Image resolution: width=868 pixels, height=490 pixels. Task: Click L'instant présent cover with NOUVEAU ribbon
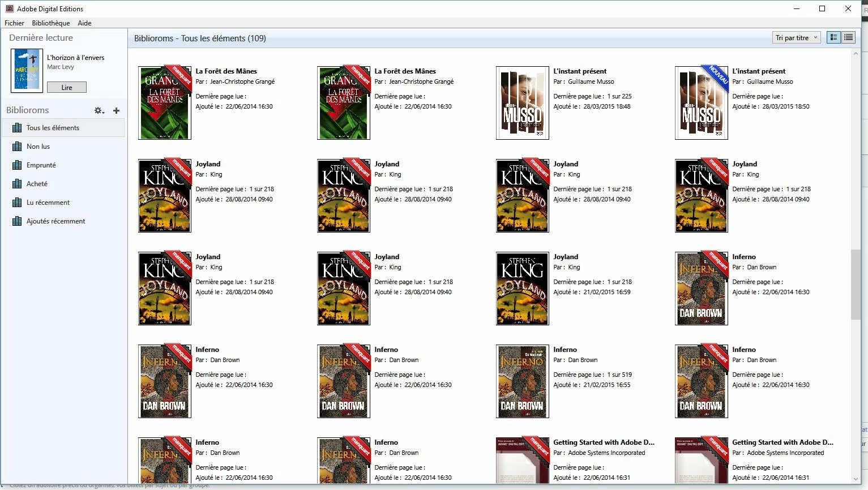pyautogui.click(x=701, y=103)
